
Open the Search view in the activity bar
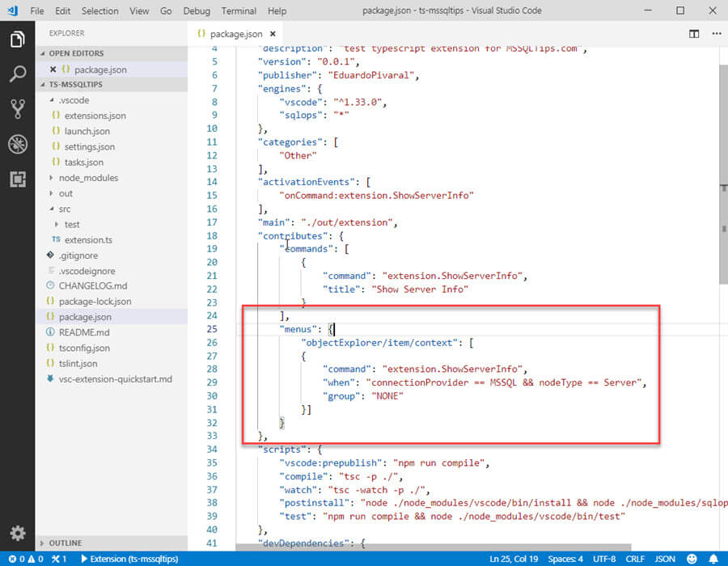[18, 74]
